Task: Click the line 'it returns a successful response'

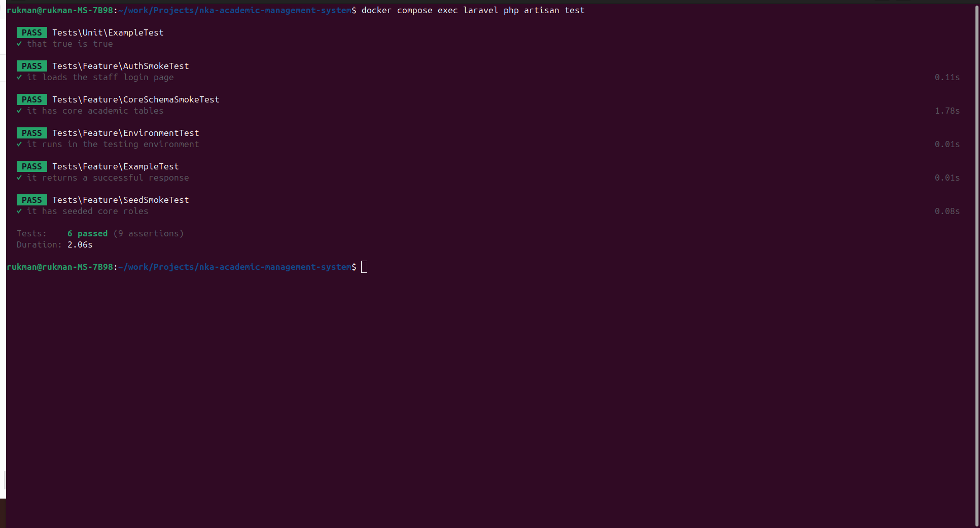Action: (x=108, y=178)
